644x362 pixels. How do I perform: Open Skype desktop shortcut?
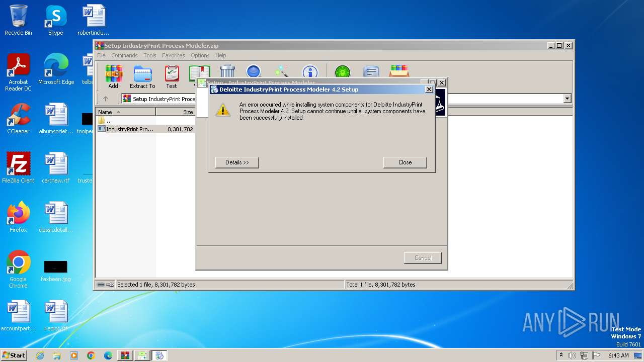click(x=55, y=20)
